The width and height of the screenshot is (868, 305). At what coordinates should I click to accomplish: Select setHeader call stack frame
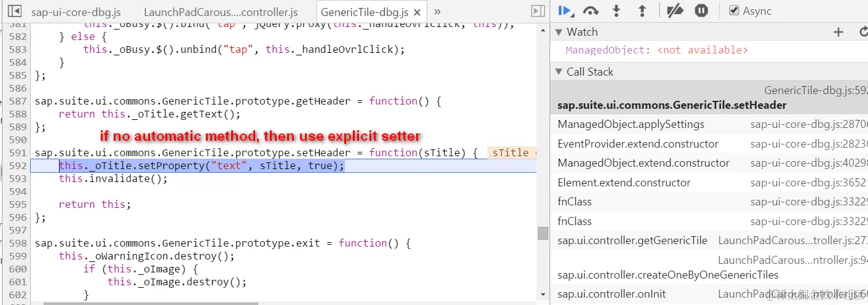709,98
